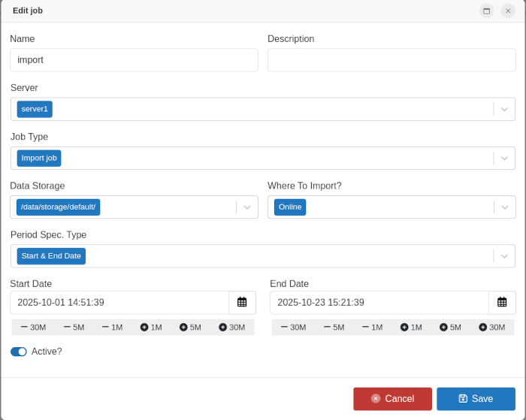Expand the Job Type dropdown

point(504,158)
